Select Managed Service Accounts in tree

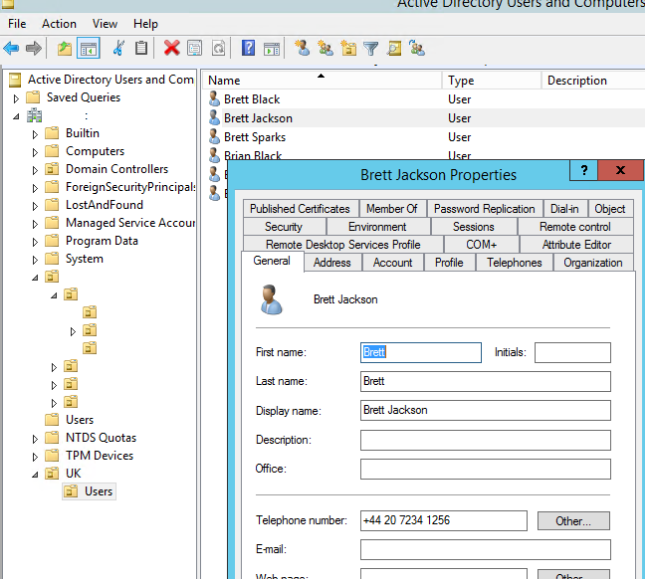(130, 223)
